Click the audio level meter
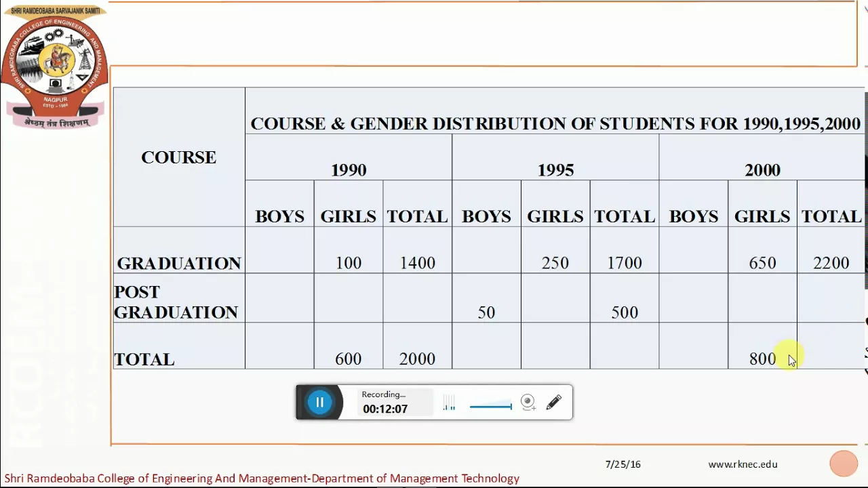The height and width of the screenshot is (488, 868). coord(449,404)
